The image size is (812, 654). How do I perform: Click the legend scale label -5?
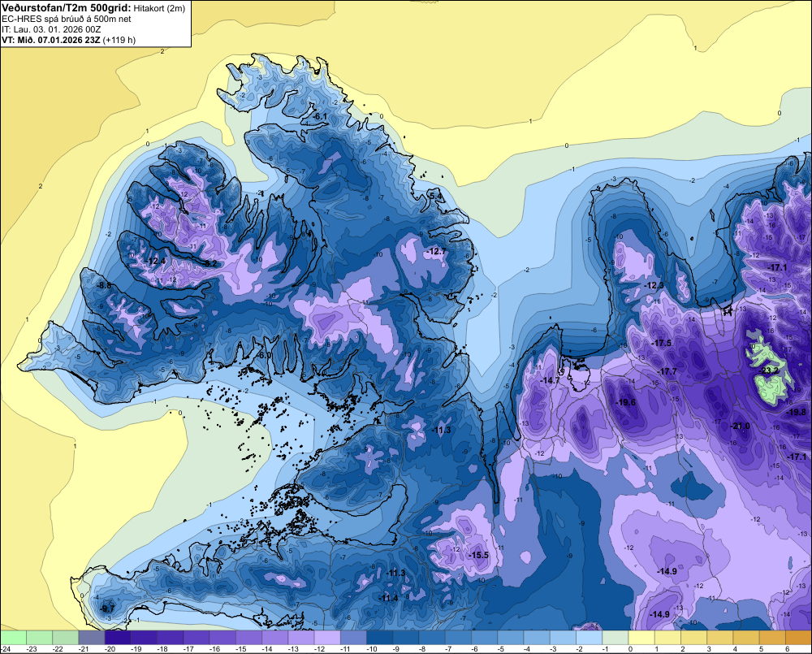[x=501, y=649]
